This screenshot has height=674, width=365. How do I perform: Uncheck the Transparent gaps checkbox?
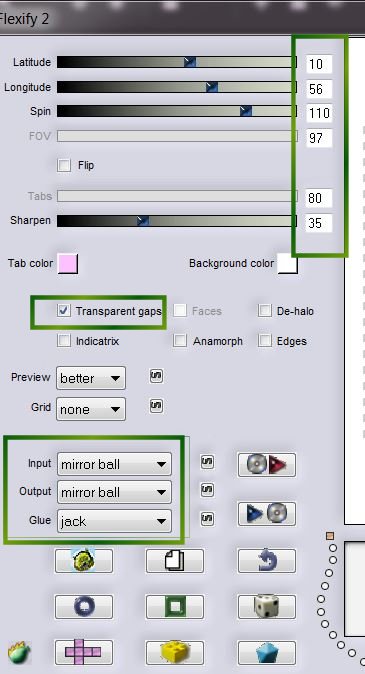point(64,311)
